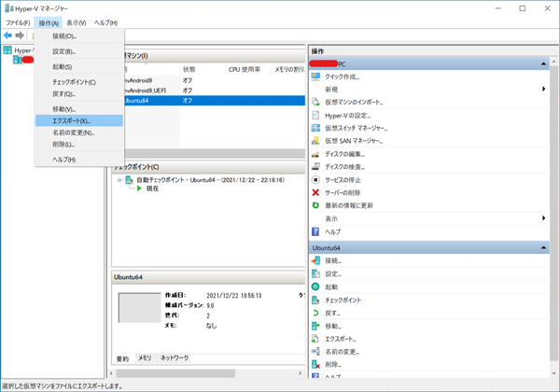
Task: Click the Help icon in the PC section
Action: [x=315, y=231]
